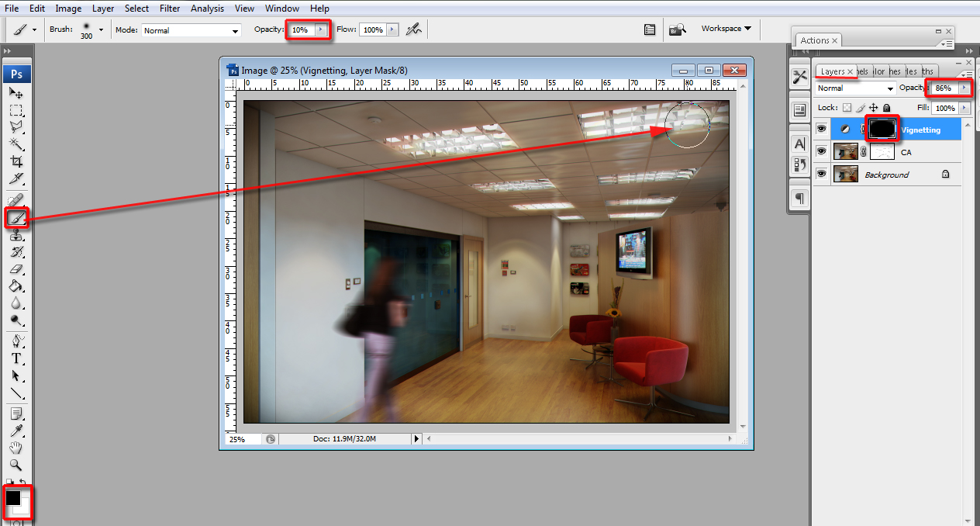980x526 pixels.
Task: Click the foreground color swatch
Action: pos(13,497)
